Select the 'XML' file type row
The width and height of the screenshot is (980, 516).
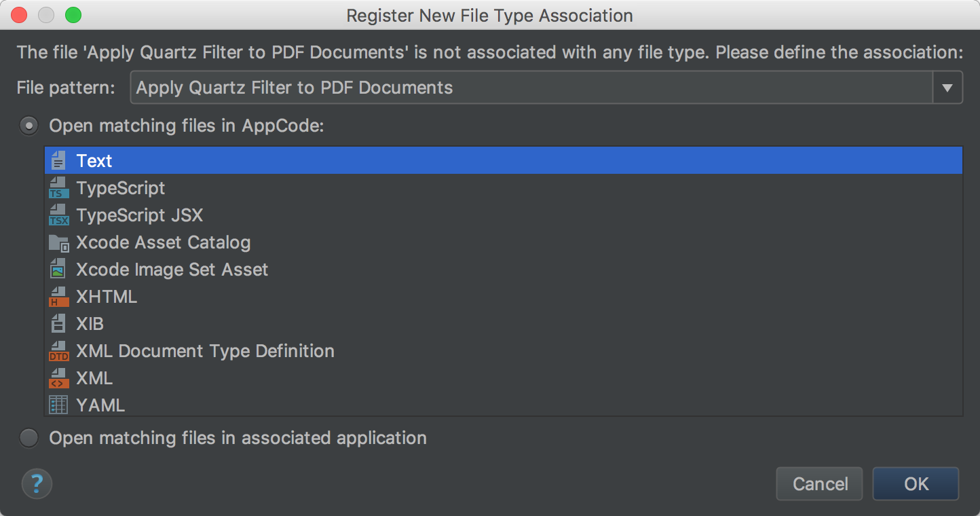503,378
